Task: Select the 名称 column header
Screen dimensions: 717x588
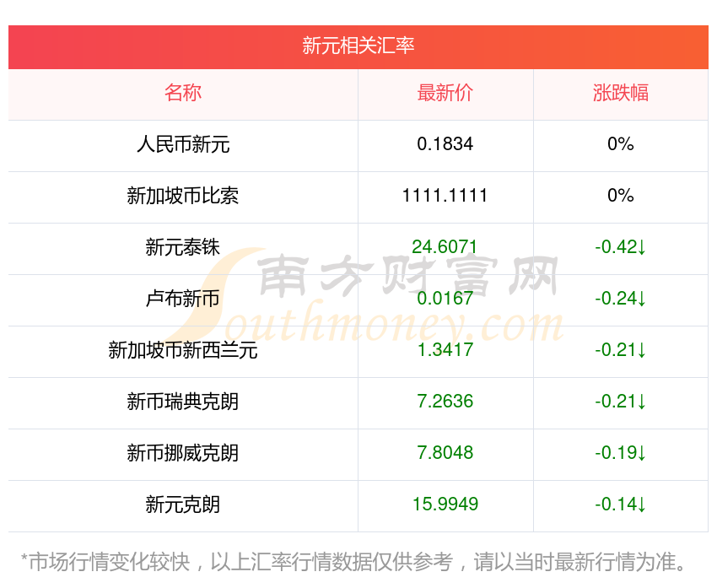Action: point(183,93)
